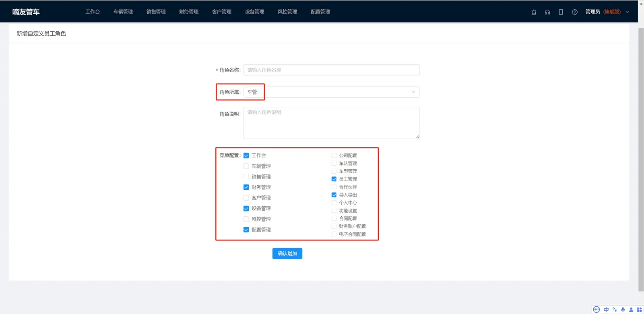Uncheck the 设备管理 checkbox
This screenshot has height=314, width=644.
tap(246, 208)
